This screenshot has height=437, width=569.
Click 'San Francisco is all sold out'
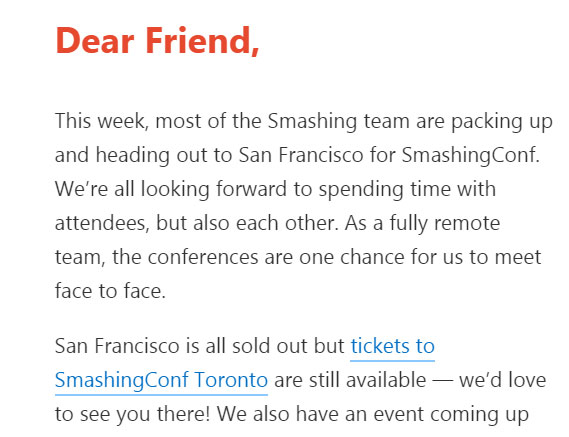click(200, 346)
